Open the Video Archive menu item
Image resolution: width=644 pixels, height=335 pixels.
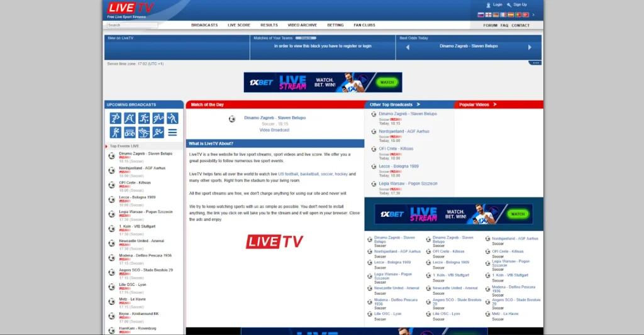click(x=302, y=25)
